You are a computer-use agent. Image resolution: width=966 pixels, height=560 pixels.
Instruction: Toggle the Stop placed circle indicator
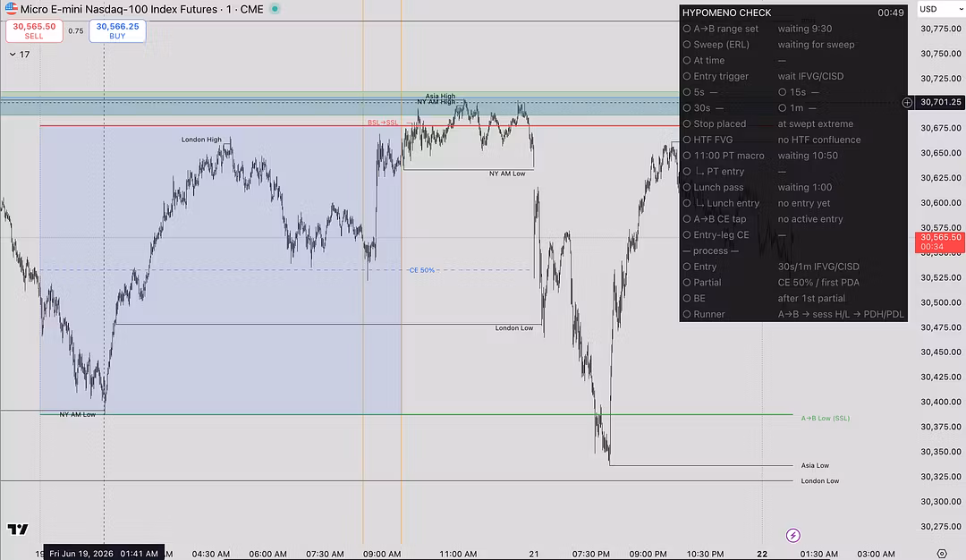pos(686,123)
